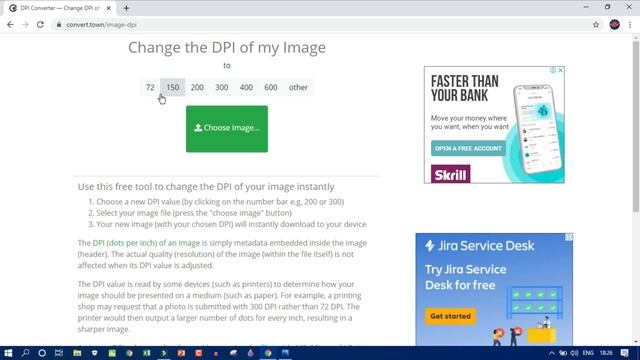
Task: Select the 300 DPI option
Action: (x=222, y=87)
